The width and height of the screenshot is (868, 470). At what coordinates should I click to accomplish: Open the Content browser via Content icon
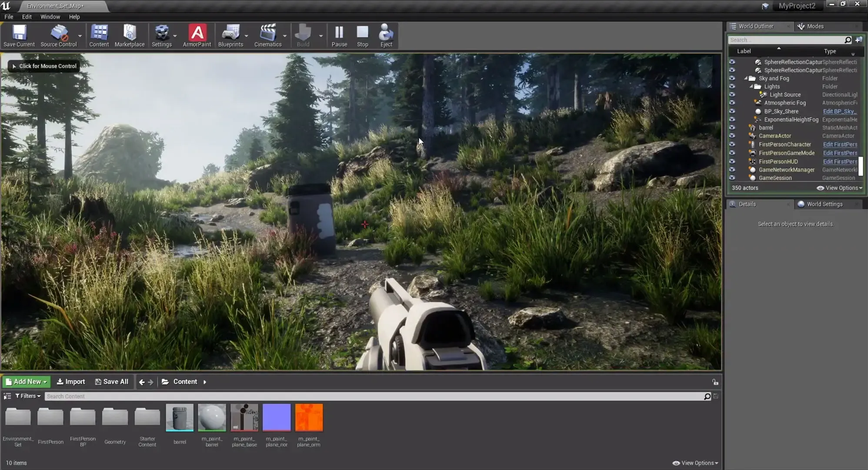coord(99,35)
